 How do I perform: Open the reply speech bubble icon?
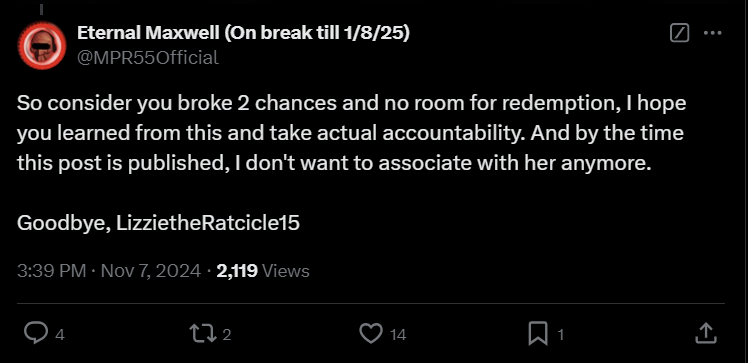point(36,333)
